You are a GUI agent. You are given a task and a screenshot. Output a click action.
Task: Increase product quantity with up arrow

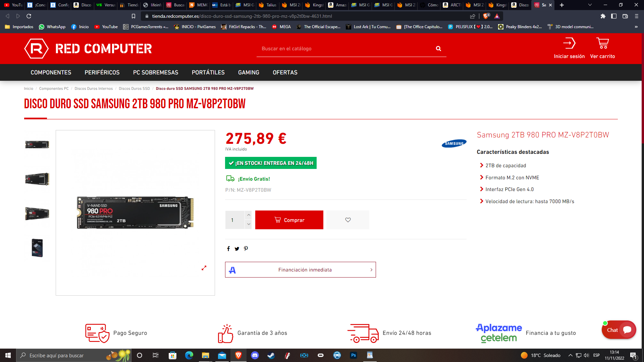tap(249, 215)
